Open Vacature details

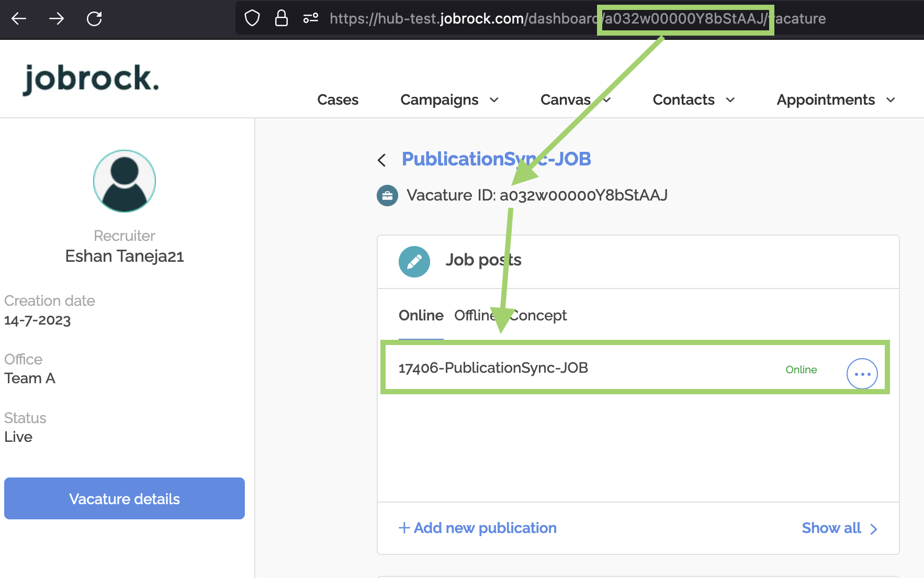[x=125, y=498]
